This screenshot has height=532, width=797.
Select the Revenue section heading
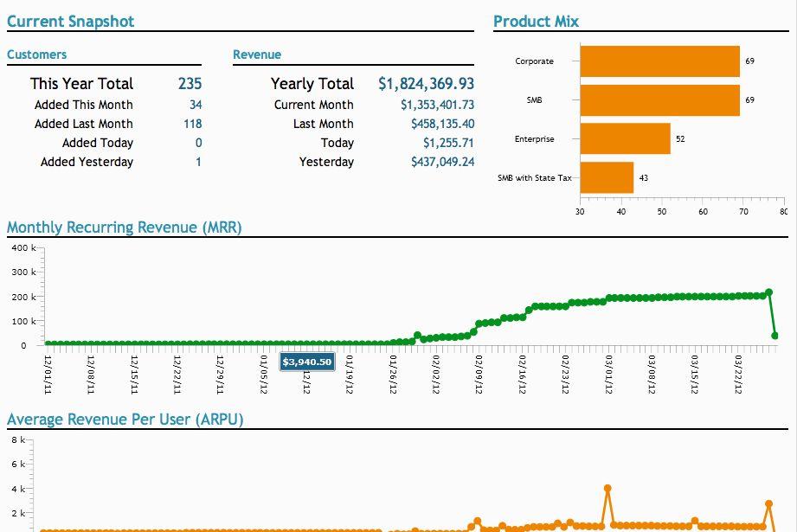257,54
